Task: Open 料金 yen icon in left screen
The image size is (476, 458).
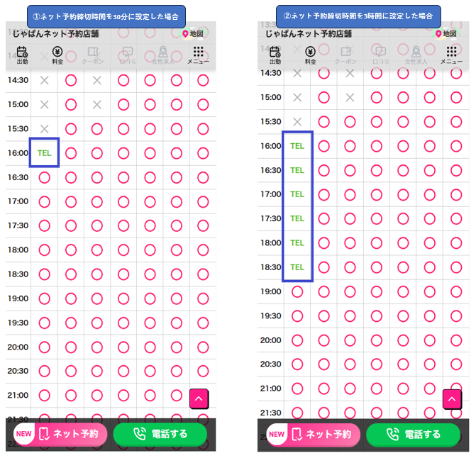Action: (x=57, y=55)
